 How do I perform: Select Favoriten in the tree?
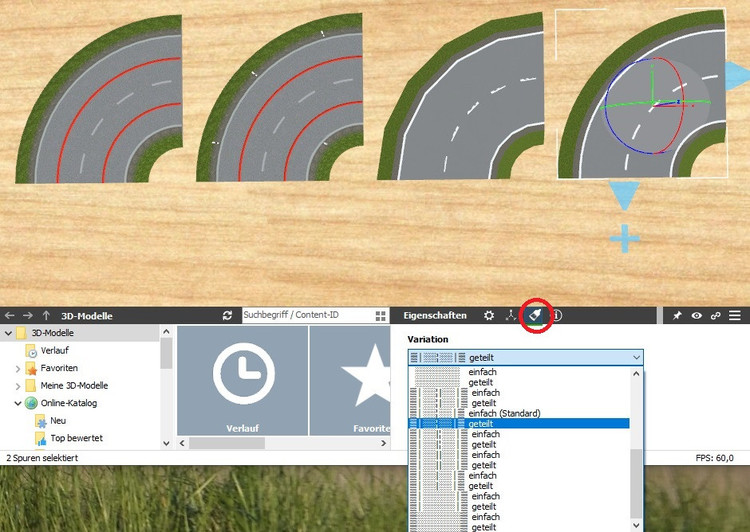click(x=59, y=368)
